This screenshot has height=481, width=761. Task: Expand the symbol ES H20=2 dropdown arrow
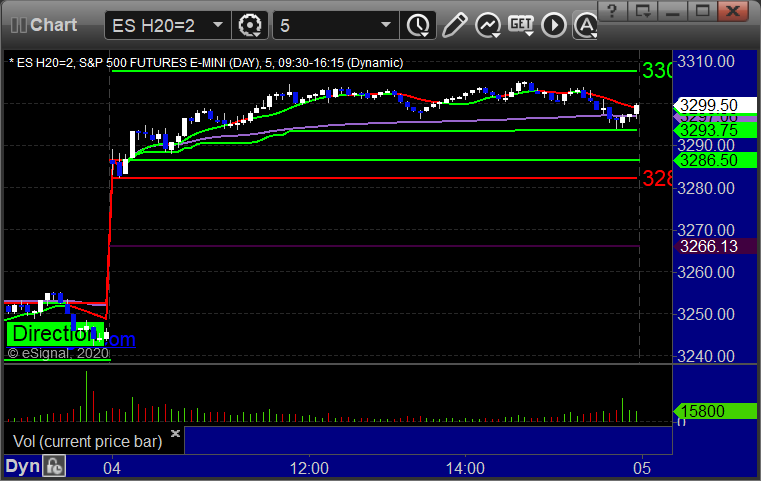pyautogui.click(x=218, y=25)
